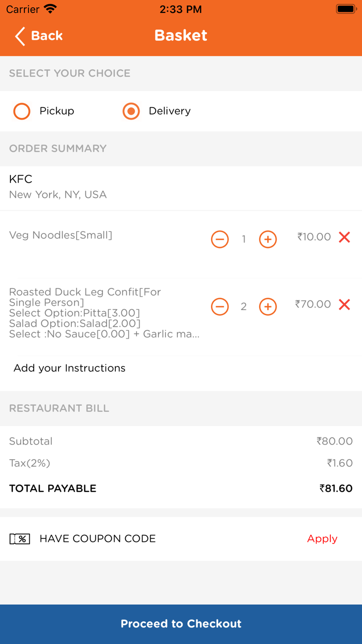362x644 pixels.
Task: Proceed to Checkout
Action: click(x=180, y=624)
